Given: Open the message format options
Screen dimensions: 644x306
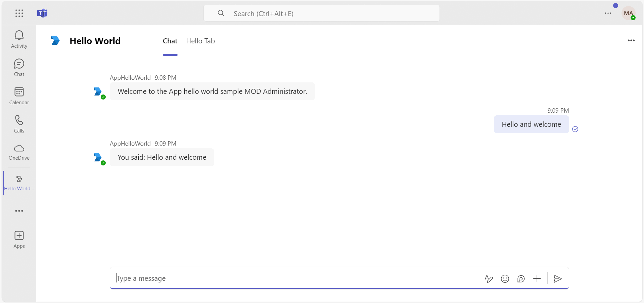Looking at the screenshot, I should tap(489, 279).
